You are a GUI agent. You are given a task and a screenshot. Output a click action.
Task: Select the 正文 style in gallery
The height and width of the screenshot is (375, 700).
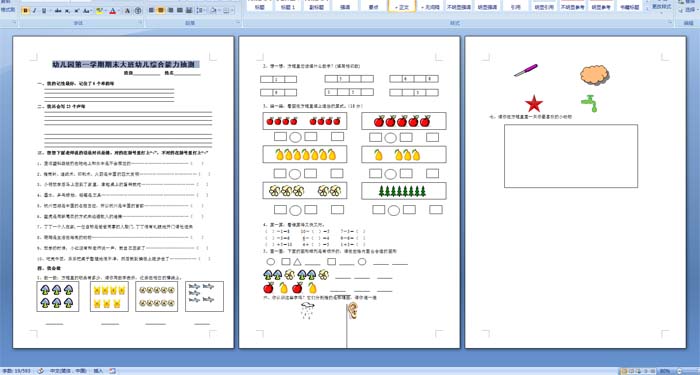pyautogui.click(x=402, y=6)
